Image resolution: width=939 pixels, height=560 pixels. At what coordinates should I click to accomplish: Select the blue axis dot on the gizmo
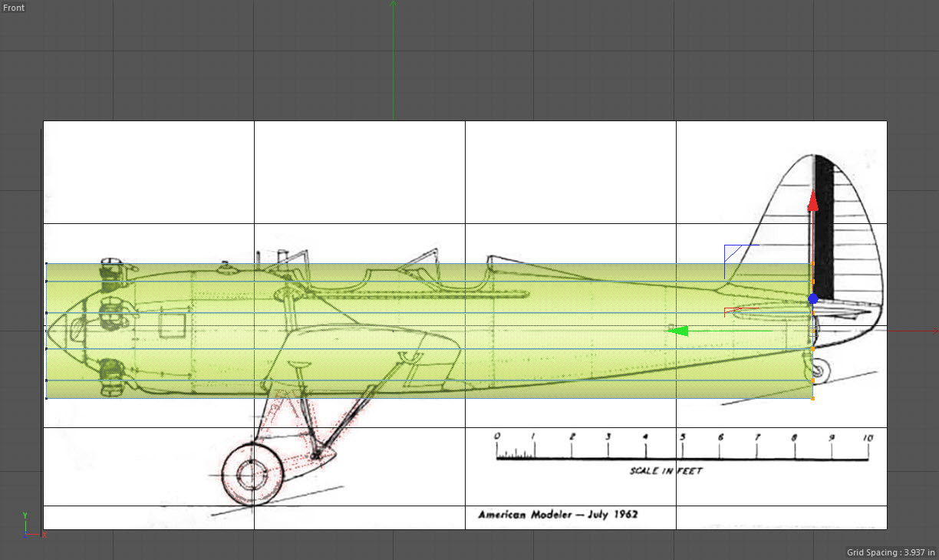point(813,298)
